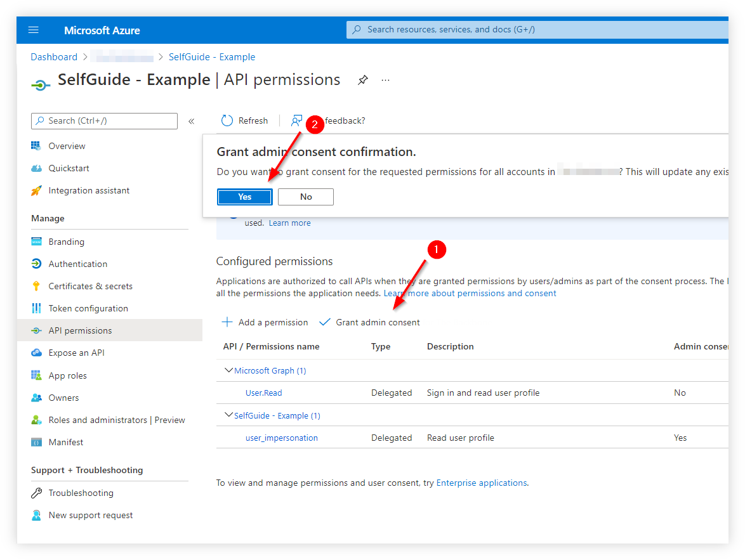Click the Refresh icon on the toolbar
This screenshot has width=745, height=560.
click(228, 120)
